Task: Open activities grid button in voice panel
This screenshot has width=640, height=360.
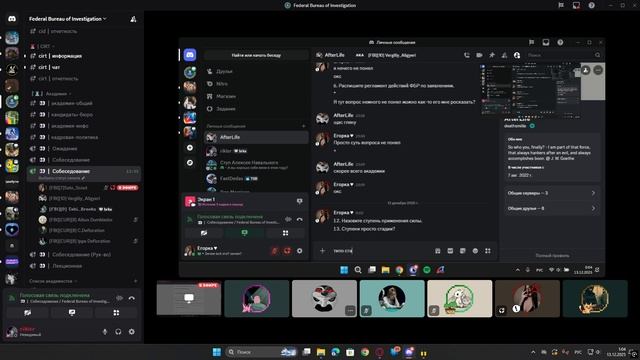Action: tap(116, 313)
